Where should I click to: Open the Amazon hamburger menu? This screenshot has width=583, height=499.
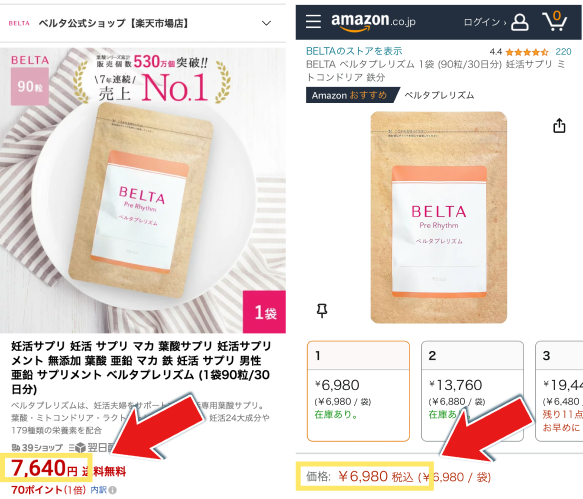[x=313, y=22]
